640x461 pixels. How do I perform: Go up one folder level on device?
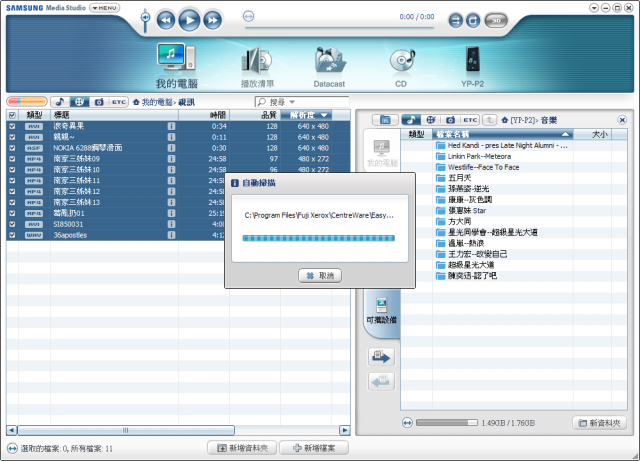point(489,120)
